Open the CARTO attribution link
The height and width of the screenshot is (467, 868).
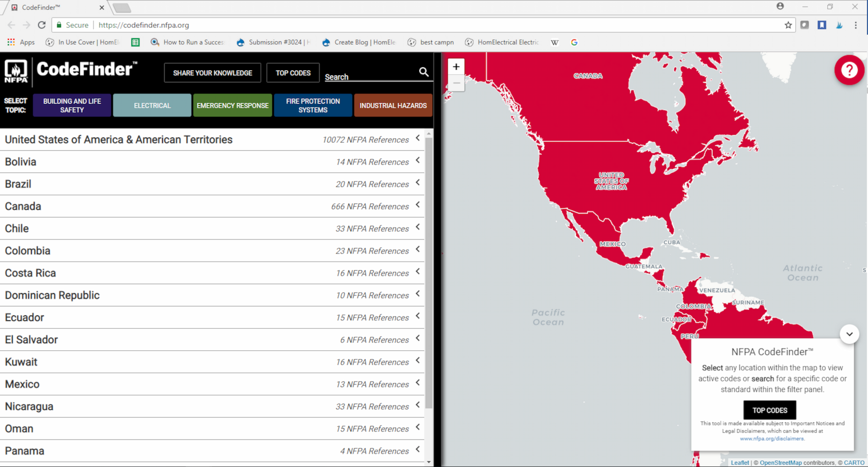pos(854,462)
